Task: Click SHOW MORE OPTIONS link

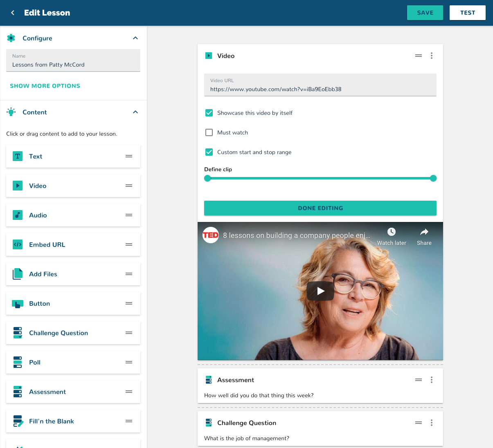Action: pyautogui.click(x=45, y=86)
